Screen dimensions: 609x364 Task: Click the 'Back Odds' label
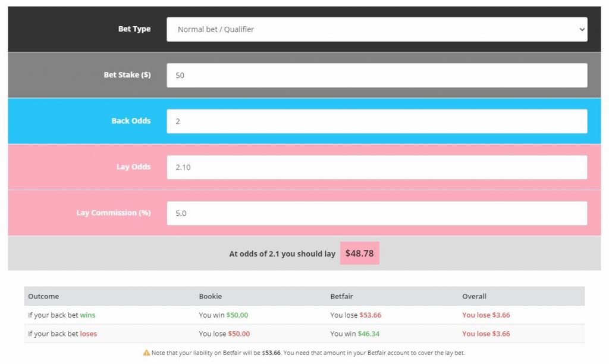[x=131, y=120]
